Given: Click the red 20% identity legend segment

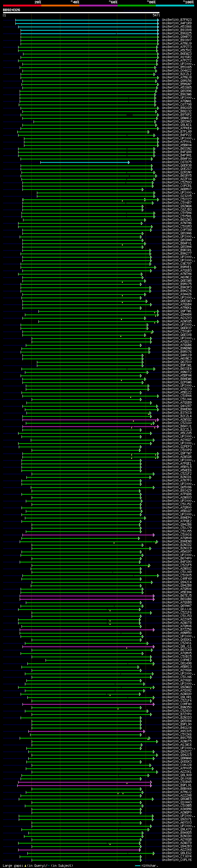Looking at the screenshot, I should [x=22, y=6].
